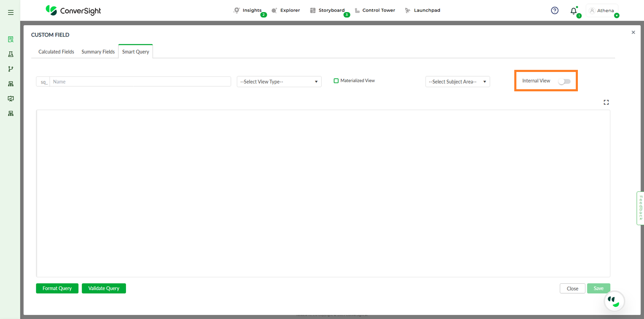Open the Select Subject Area dropdown
The image size is (644, 319).
457,82
